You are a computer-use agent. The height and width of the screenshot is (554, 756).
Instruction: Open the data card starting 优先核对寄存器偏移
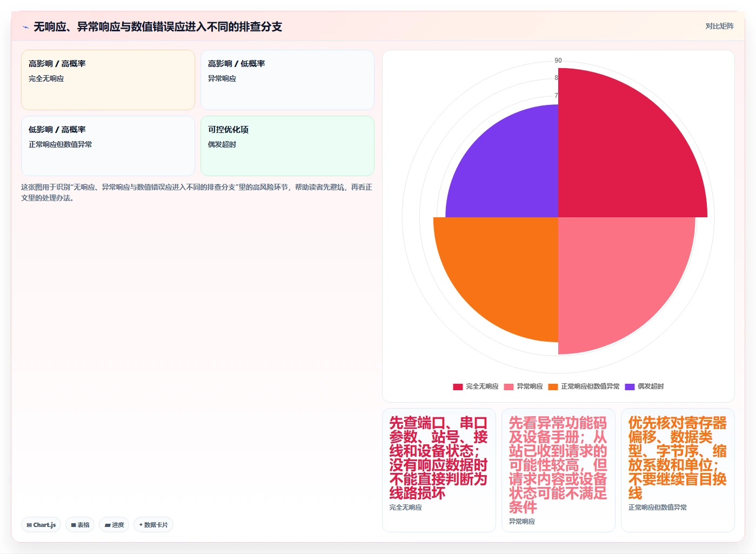[x=678, y=470]
